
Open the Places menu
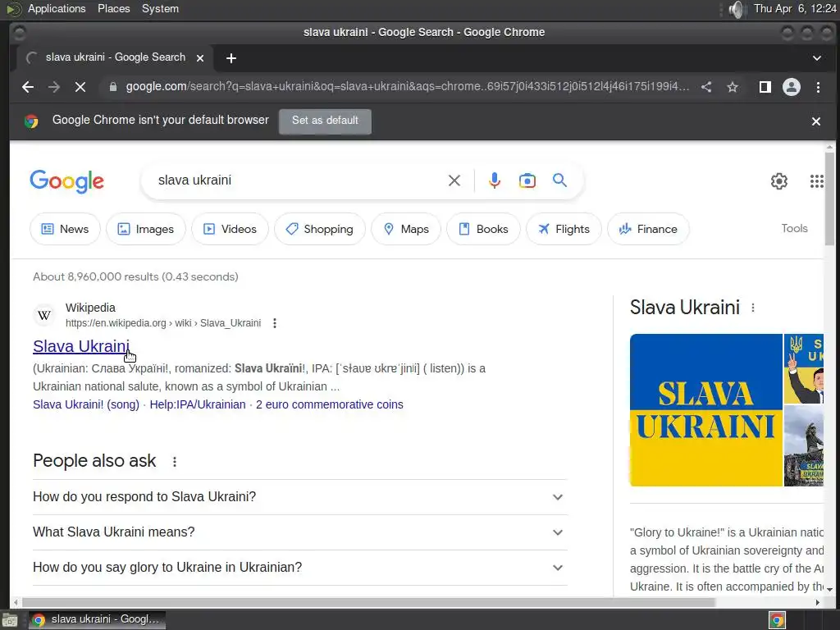click(113, 8)
